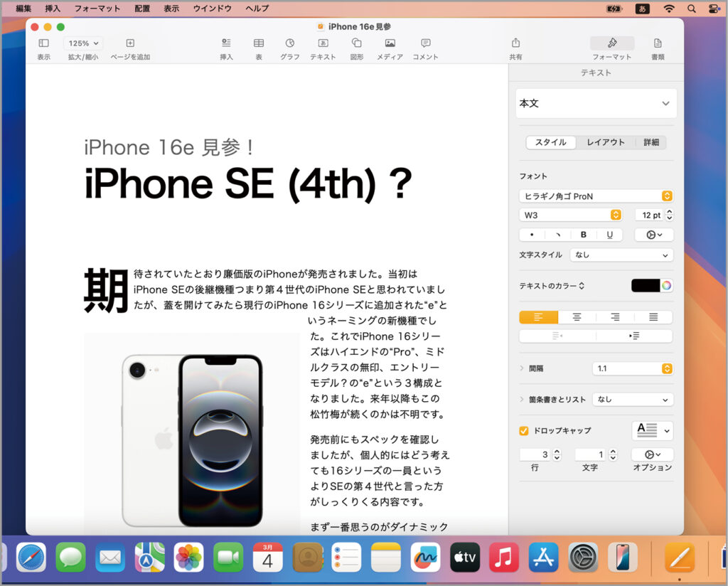This screenshot has height=586, width=728.
Task: Select the iPhone 16e image in the document
Action: click(192, 433)
